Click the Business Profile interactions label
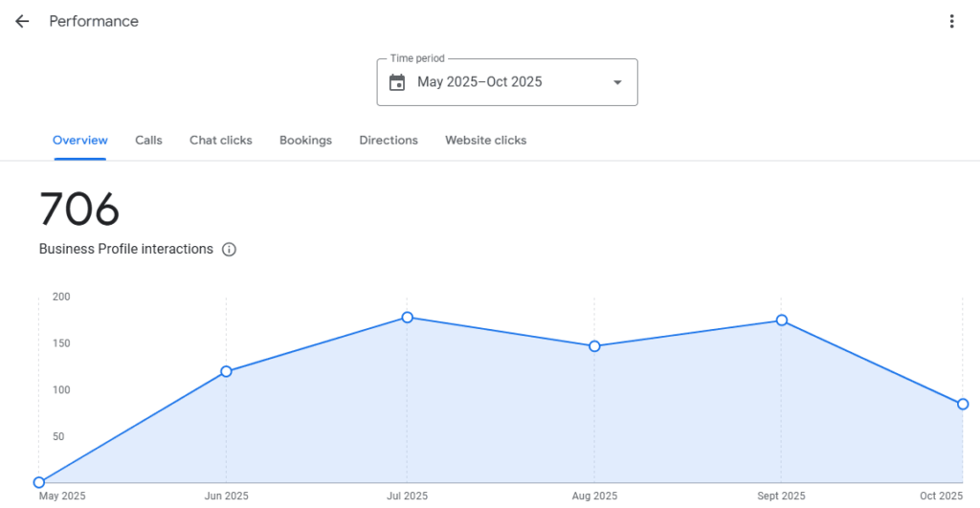The height and width of the screenshot is (508, 980). coord(126,250)
